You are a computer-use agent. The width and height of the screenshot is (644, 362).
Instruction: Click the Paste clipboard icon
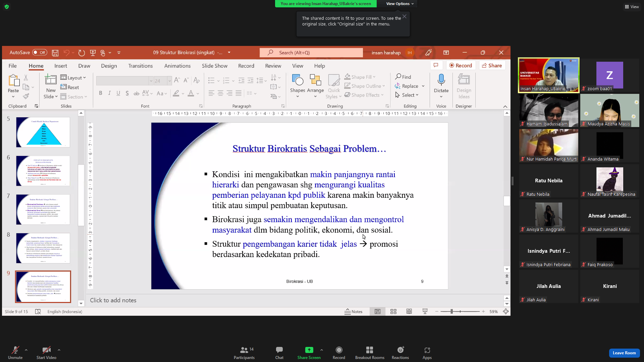(x=13, y=80)
